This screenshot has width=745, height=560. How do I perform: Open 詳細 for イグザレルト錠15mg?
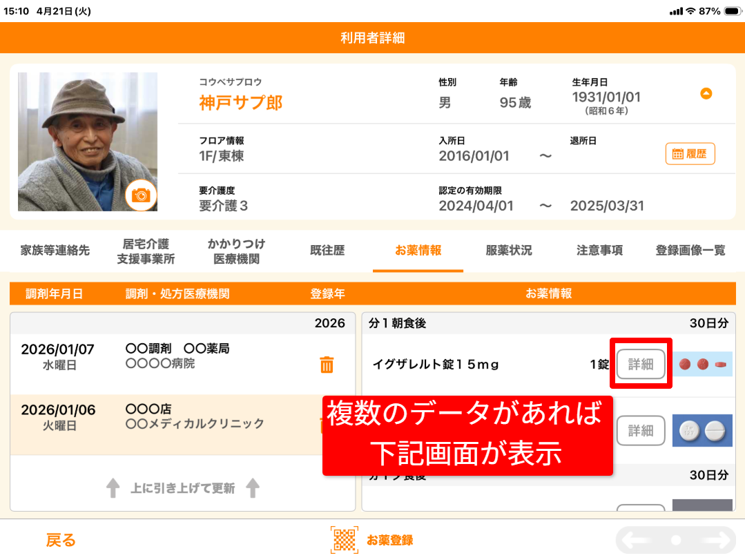coord(641,364)
